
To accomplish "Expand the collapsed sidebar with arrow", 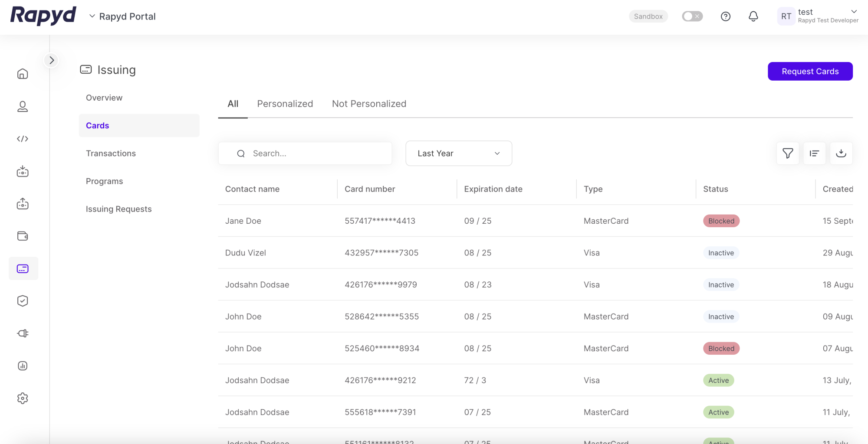I will [x=52, y=60].
